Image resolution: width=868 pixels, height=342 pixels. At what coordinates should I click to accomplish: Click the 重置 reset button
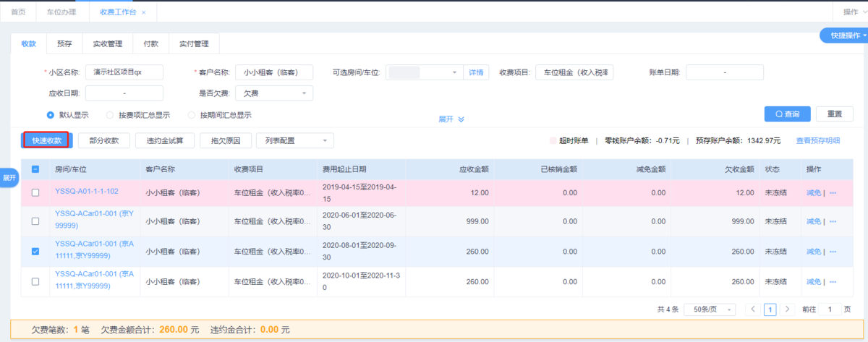click(x=835, y=114)
